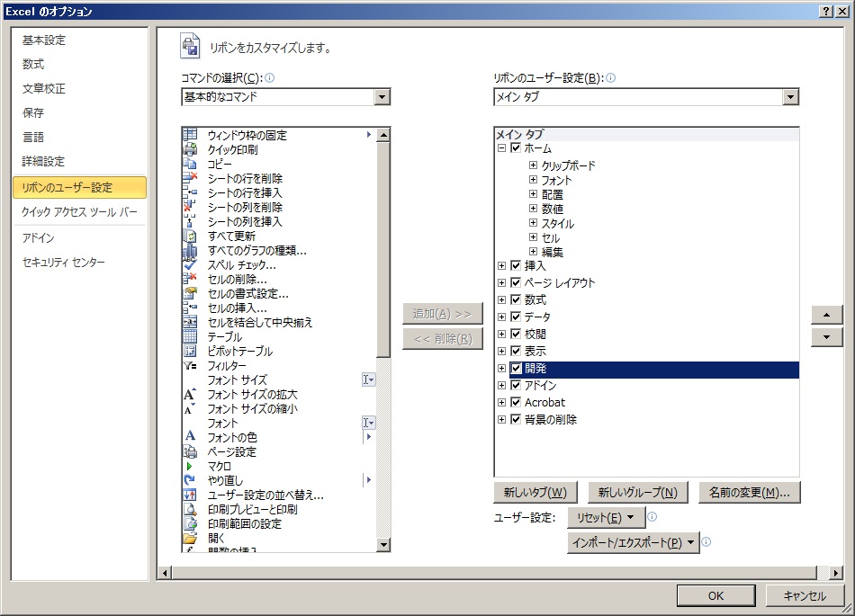Click the セルを結合して中央揃え icon
The image size is (855, 616).
point(190,322)
